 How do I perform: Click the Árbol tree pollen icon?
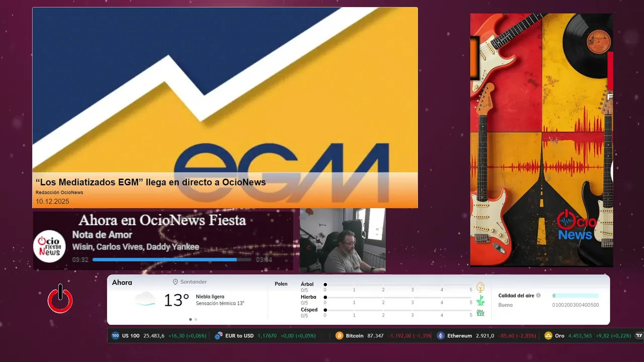tap(480, 287)
